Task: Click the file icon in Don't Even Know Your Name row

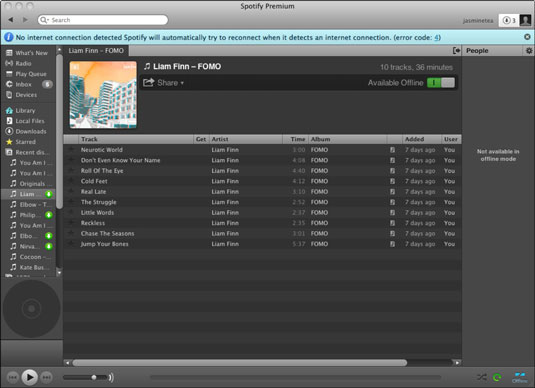Action: pos(393,160)
